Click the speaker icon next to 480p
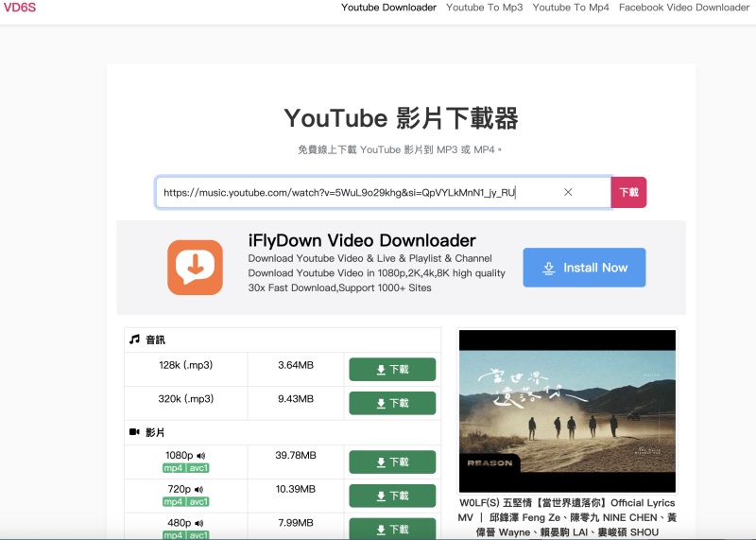 tap(199, 523)
